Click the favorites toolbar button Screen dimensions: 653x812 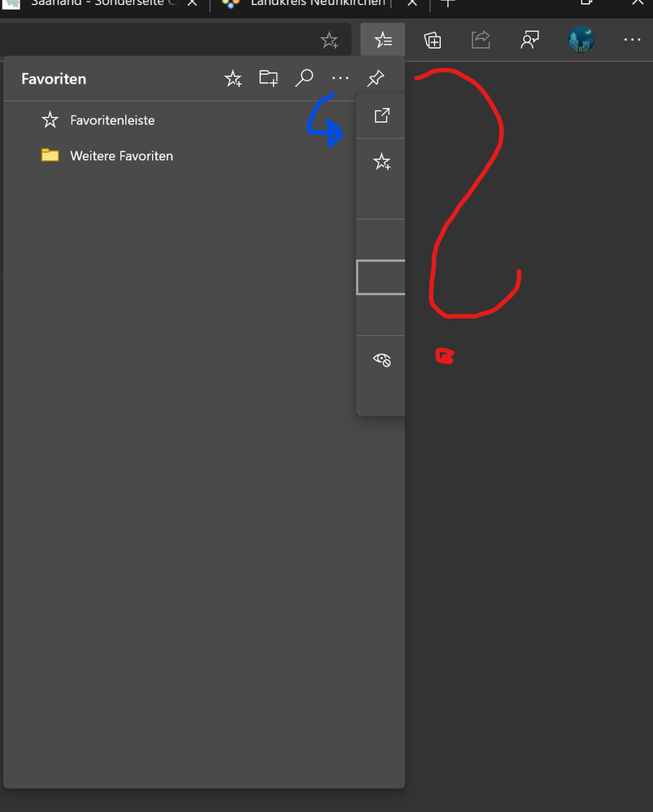pyautogui.click(x=383, y=39)
